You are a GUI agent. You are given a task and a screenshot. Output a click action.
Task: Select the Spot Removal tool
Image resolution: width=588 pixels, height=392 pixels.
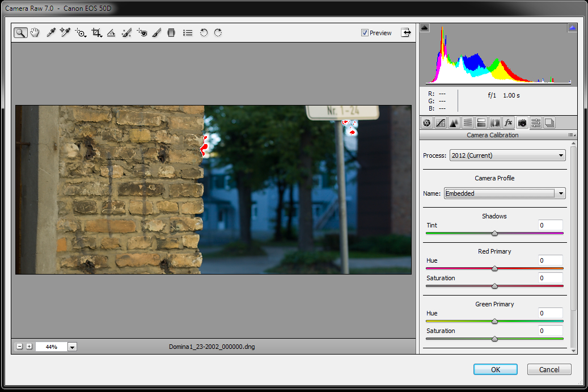point(127,33)
